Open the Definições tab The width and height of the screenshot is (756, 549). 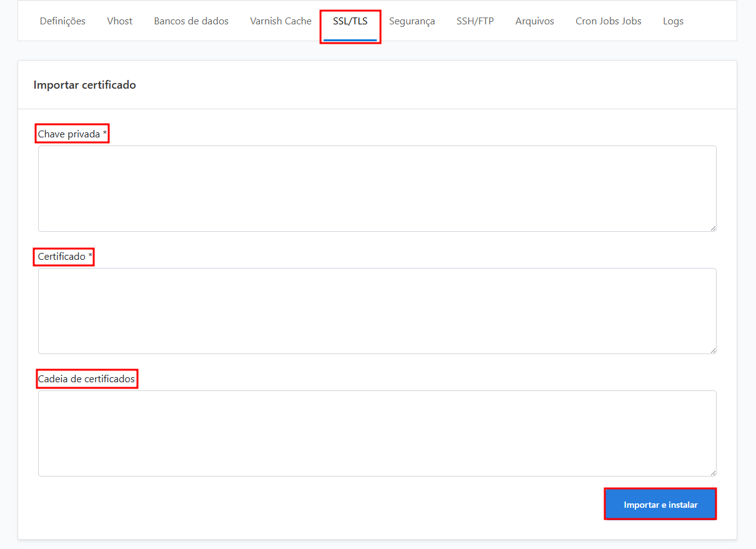62,21
